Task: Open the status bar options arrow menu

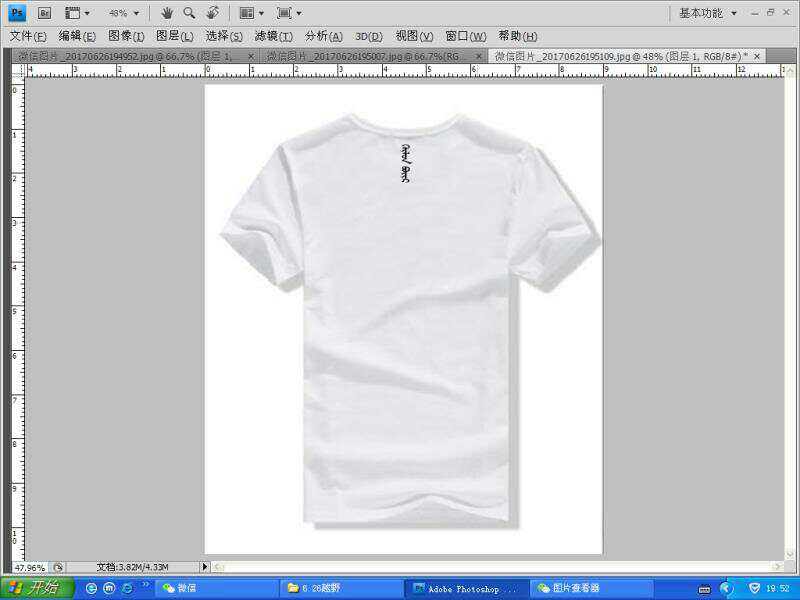Action: (204, 567)
